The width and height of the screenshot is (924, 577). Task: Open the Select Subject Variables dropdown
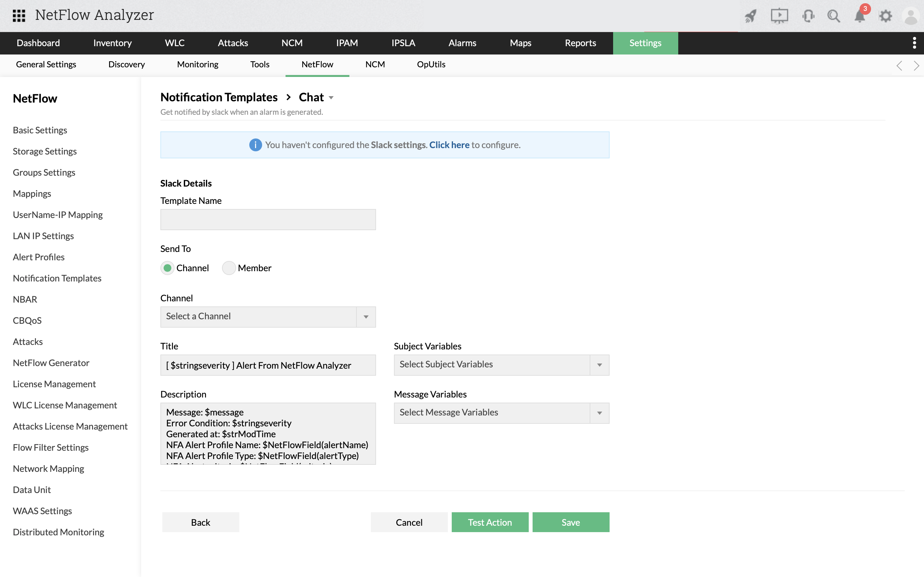coord(501,365)
